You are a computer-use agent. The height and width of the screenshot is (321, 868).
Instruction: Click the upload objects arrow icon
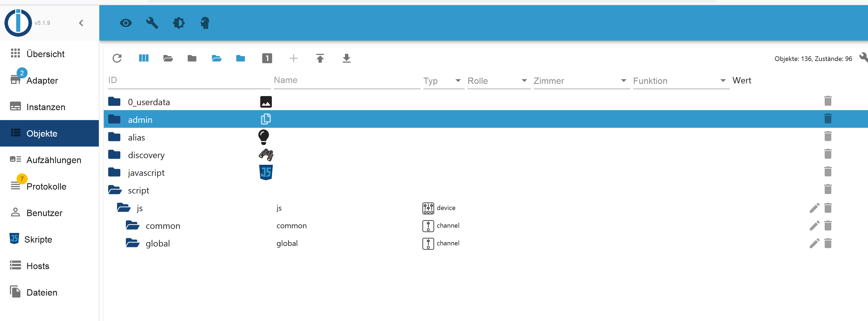click(320, 58)
